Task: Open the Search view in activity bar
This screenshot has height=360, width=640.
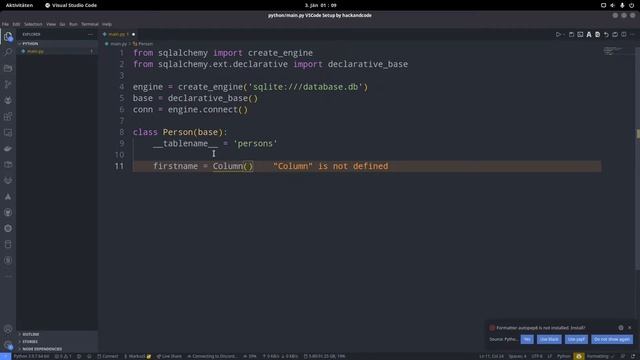Action: pos(8,52)
